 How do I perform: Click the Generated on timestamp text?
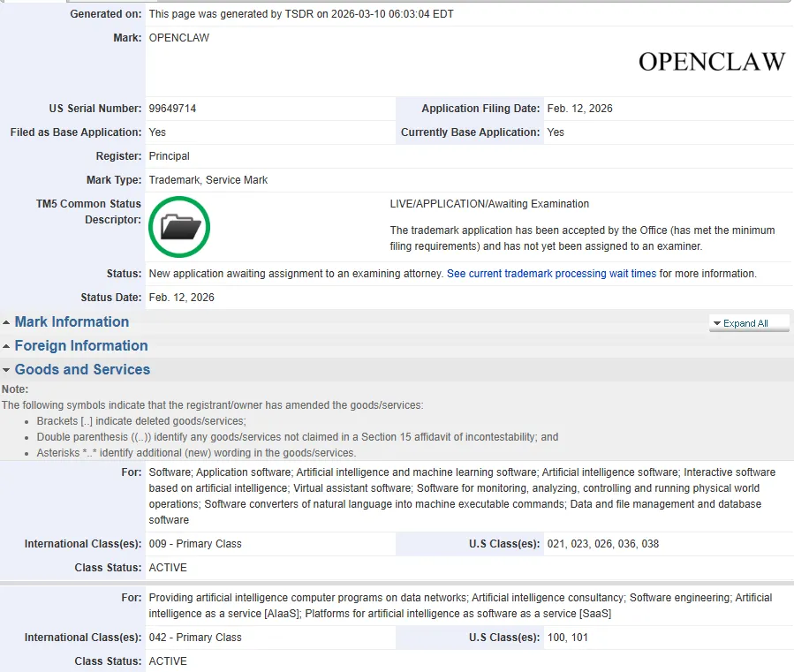(x=301, y=14)
